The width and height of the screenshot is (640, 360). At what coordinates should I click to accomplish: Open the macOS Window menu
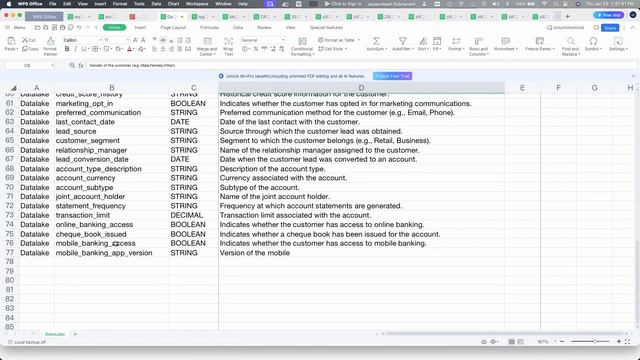223,4
